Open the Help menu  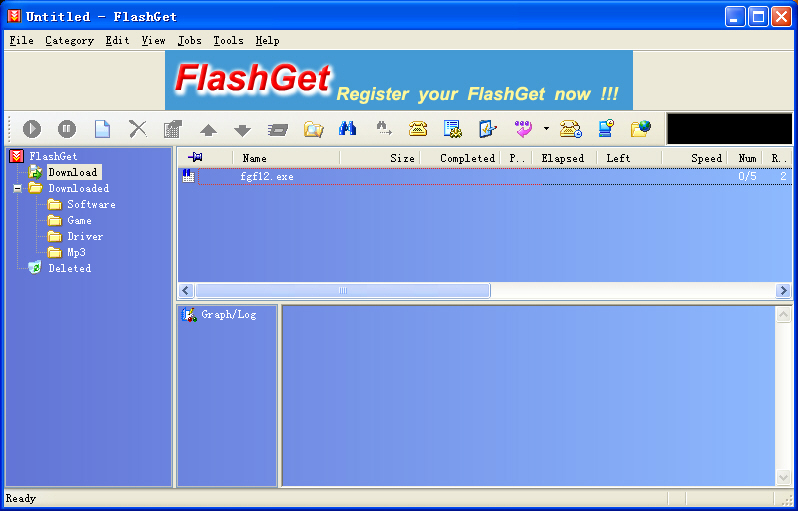(267, 40)
